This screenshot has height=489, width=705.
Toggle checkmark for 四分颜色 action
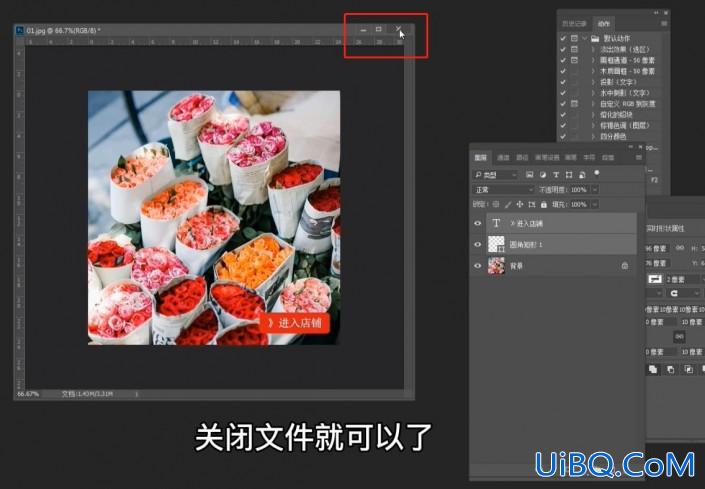point(563,136)
